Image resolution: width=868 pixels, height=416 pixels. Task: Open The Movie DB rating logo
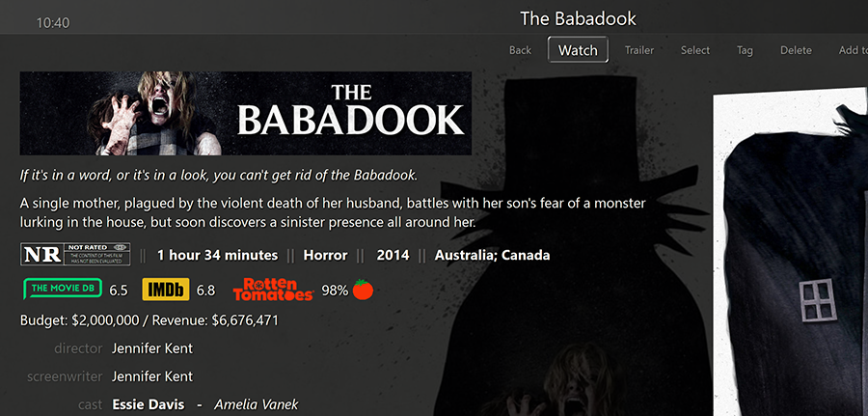point(63,289)
